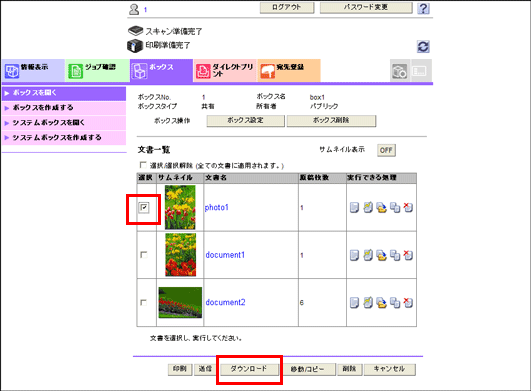531x391 pixels.
Task: Click the 印刷 button at the bottom
Action: pyautogui.click(x=180, y=369)
